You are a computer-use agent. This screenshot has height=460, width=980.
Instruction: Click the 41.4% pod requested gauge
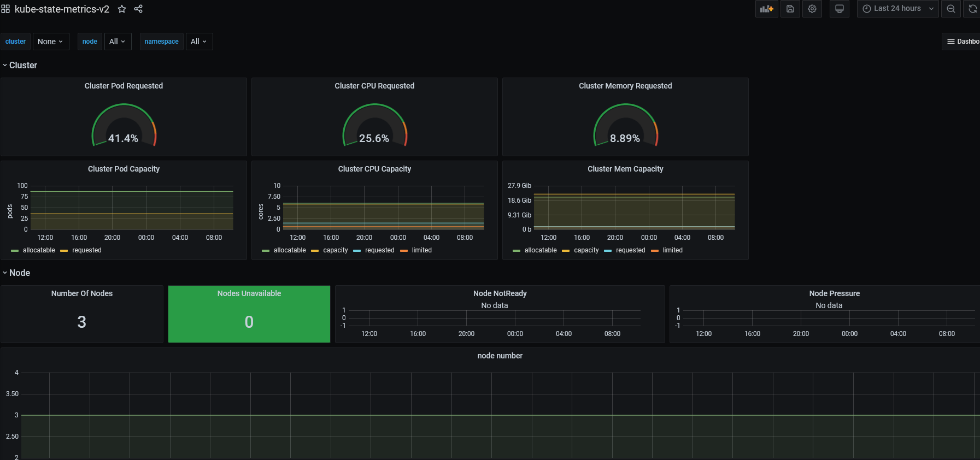coord(124,126)
